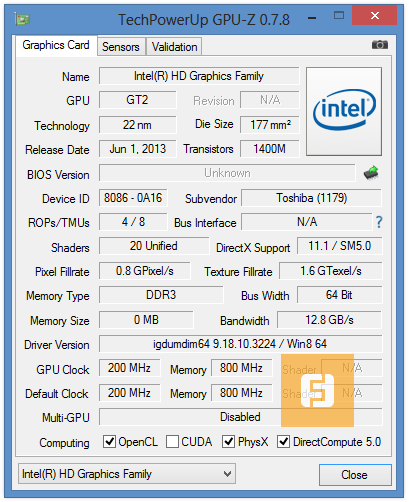
Task: Click the GPU Clock value 200 MHz
Action: (129, 368)
